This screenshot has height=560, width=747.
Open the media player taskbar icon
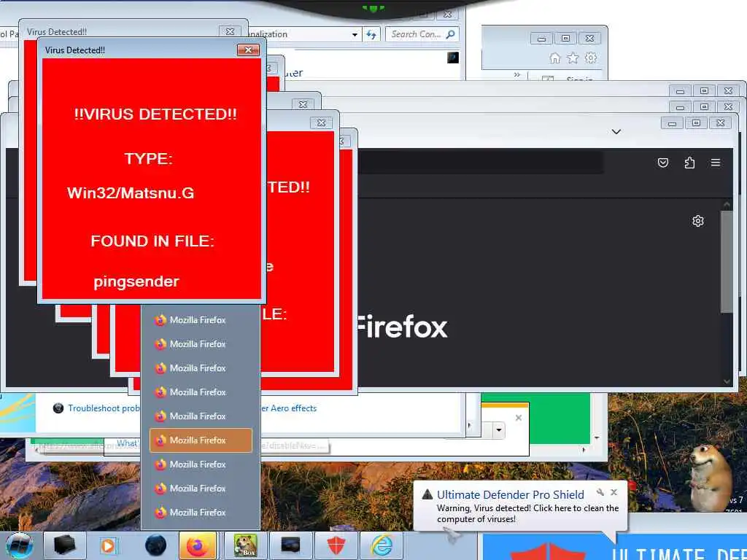[x=108, y=545]
